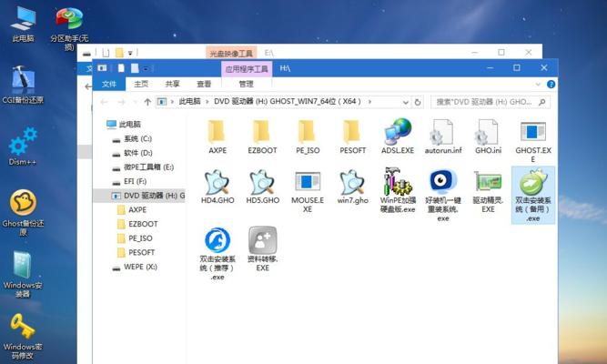Click the search DVD 驱动器 box

(x=491, y=102)
